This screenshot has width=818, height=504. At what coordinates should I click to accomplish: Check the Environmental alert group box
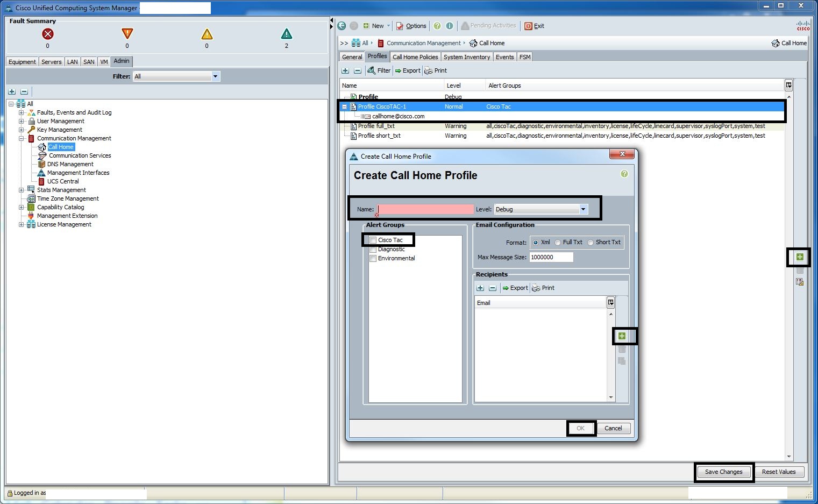[x=373, y=258]
